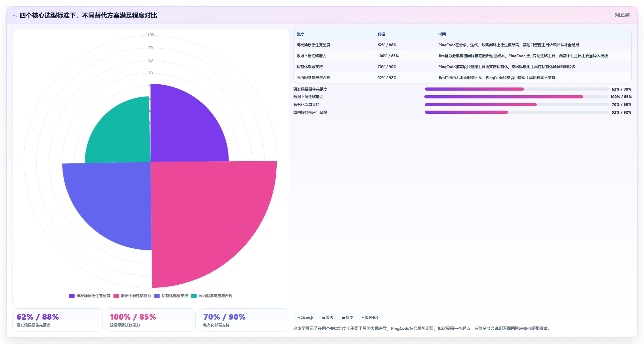Click the 表格 tag chip

pyautogui.click(x=328, y=318)
